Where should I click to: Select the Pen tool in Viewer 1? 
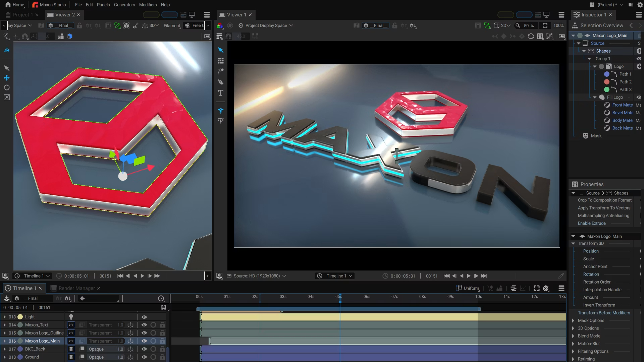point(220,82)
